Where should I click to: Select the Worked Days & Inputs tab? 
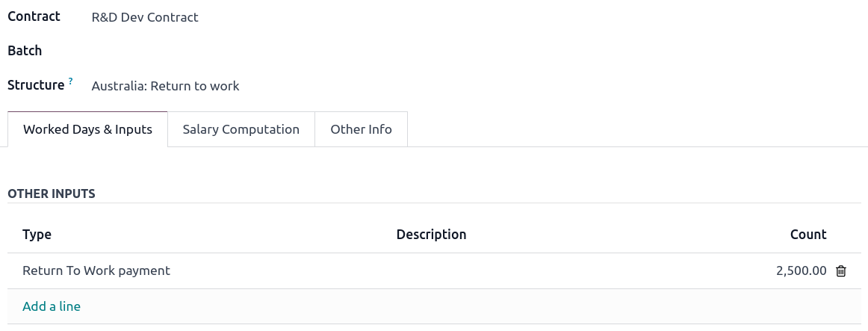pos(87,129)
